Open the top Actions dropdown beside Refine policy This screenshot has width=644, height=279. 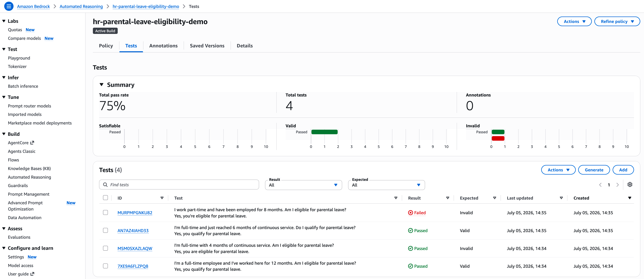[574, 21]
